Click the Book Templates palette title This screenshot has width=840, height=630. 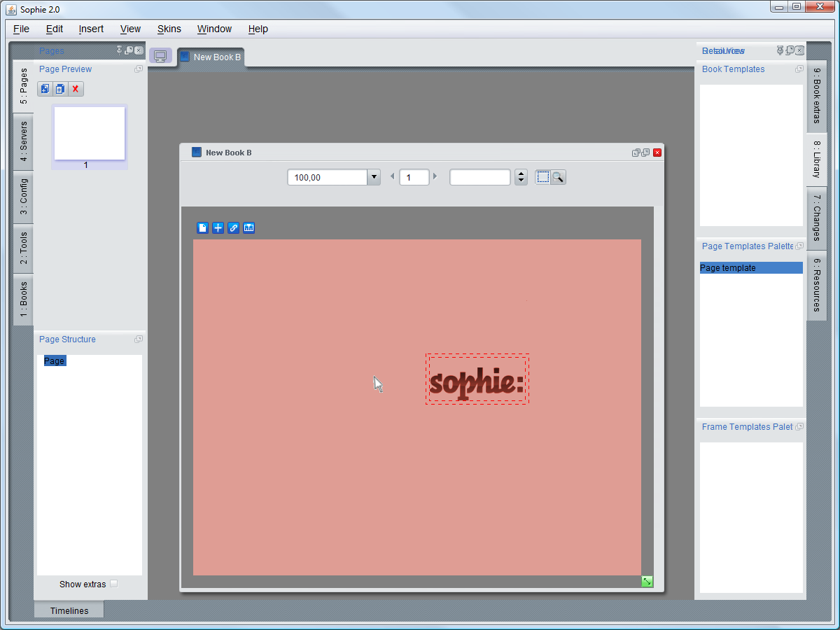point(733,69)
